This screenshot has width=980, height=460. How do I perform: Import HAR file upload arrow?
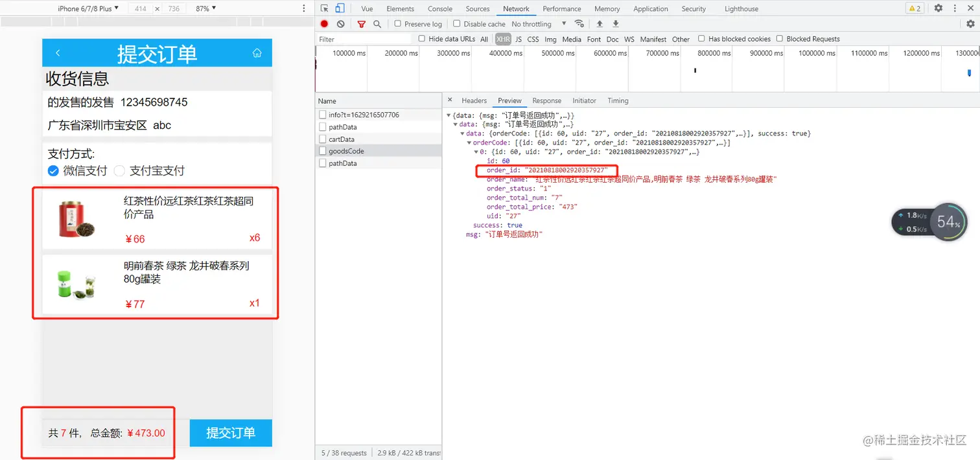(600, 24)
